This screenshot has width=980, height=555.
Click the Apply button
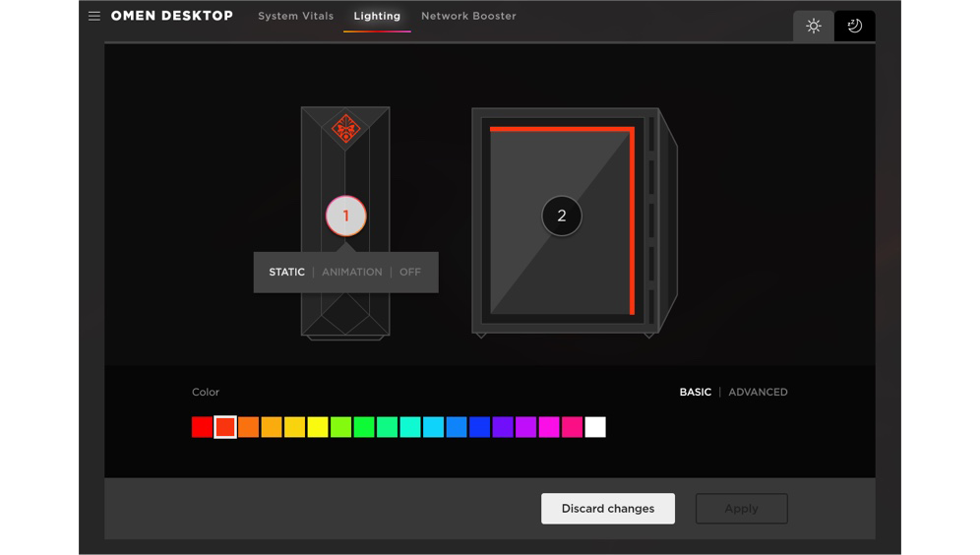click(x=741, y=508)
